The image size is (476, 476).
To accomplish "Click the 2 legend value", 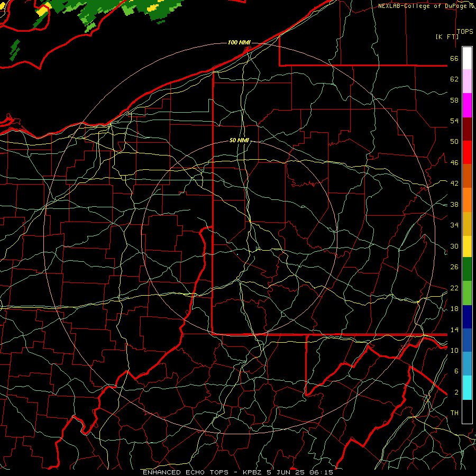I will [456, 392].
